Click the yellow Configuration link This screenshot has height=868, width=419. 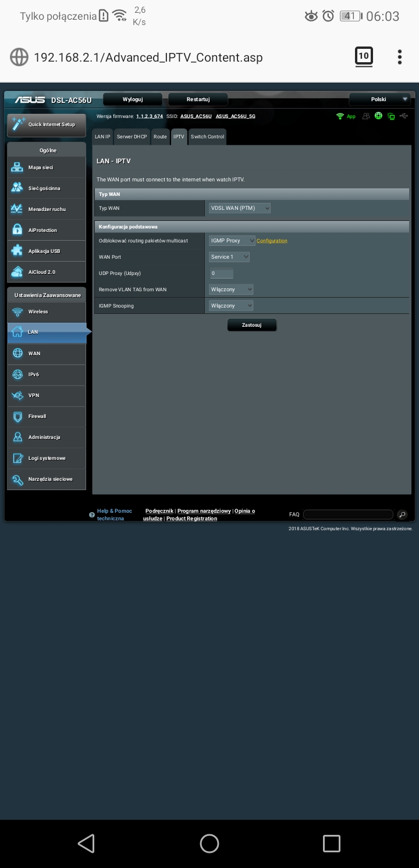[272, 241]
